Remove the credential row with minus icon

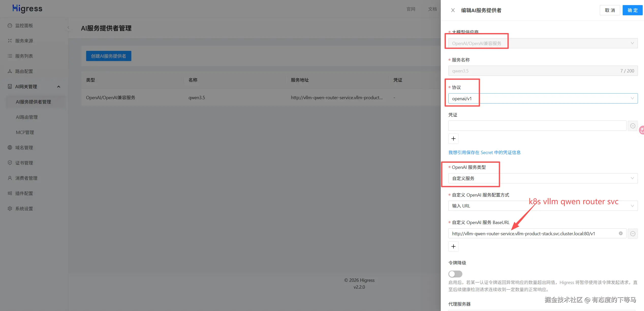coord(633,126)
